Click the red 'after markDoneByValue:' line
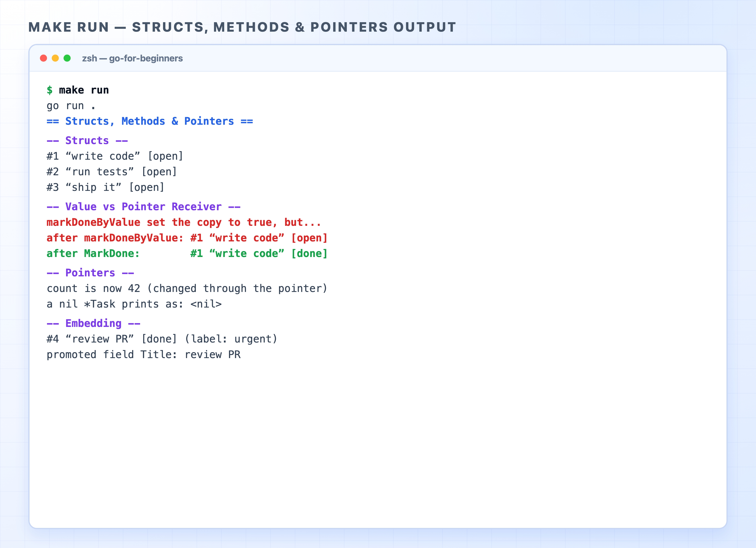This screenshot has height=548, width=756. (x=187, y=238)
